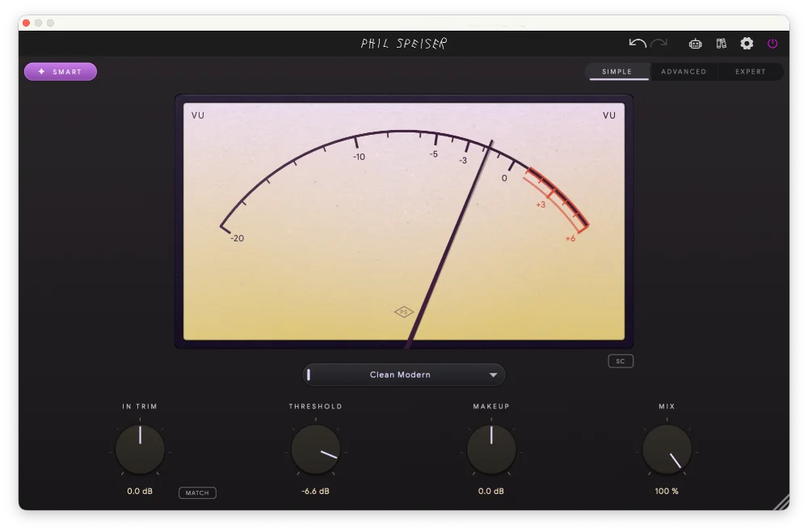Close the window with red button
Screen dimensions: 808x532
coord(27,23)
